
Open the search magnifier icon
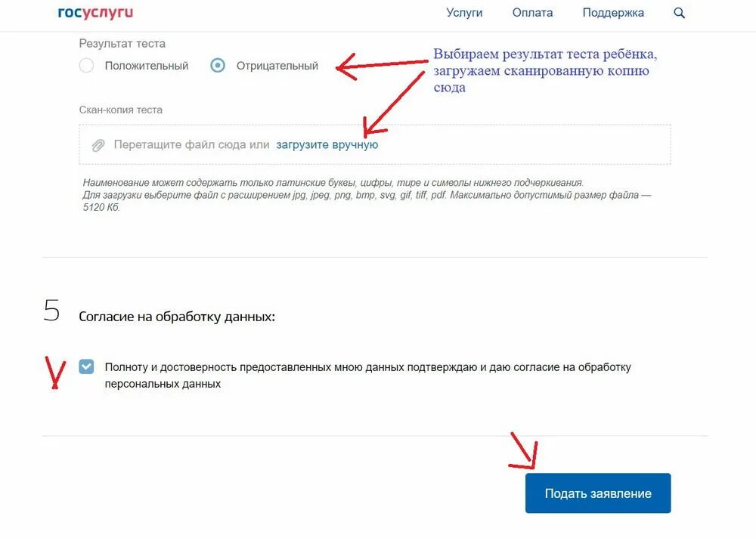679,13
